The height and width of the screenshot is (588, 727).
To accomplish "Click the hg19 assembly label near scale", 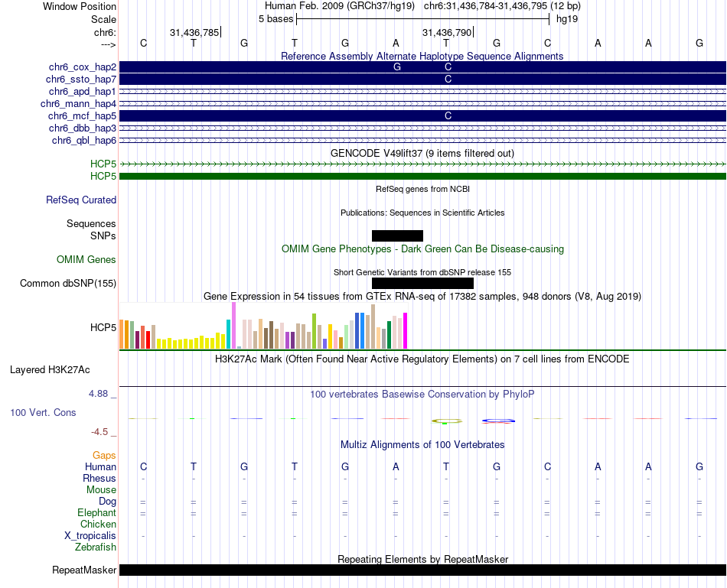I will tap(567, 19).
